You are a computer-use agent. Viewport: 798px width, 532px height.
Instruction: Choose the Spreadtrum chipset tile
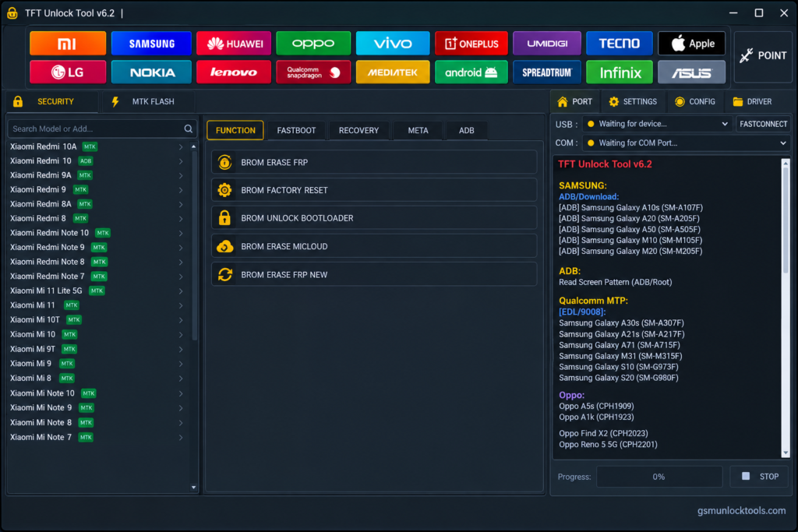click(x=547, y=72)
